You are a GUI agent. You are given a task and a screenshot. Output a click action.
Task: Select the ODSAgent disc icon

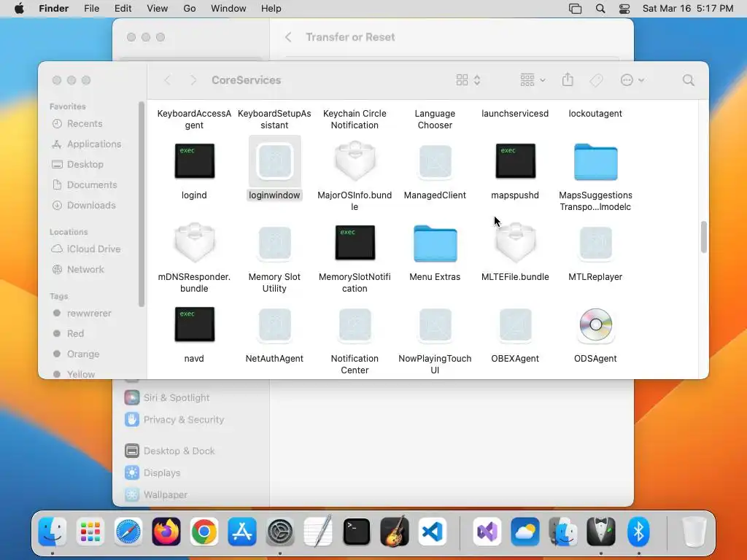click(595, 324)
